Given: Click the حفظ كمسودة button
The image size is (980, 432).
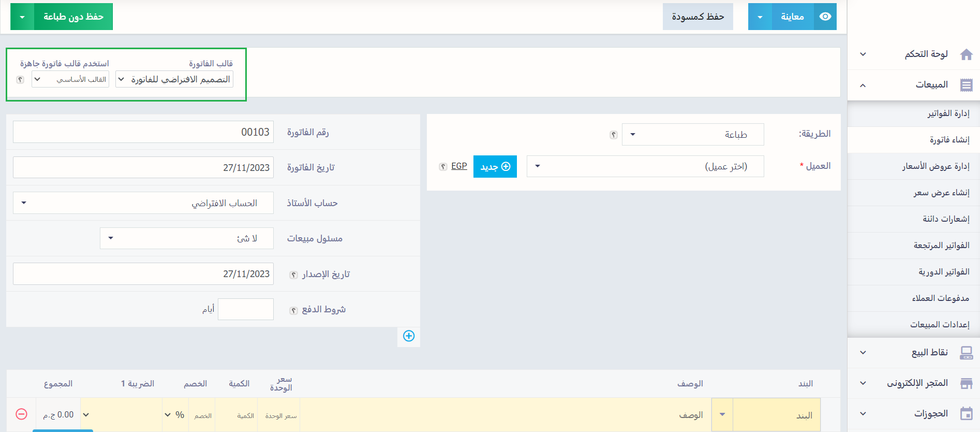Looking at the screenshot, I should point(697,17).
